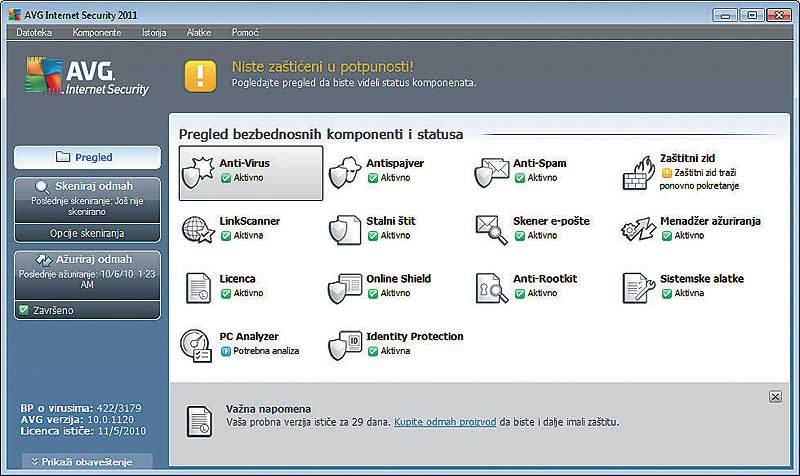The height and width of the screenshot is (476, 800).
Task: Click the 'Licenca ističe: 11/5/2010' line
Action: tap(83, 431)
